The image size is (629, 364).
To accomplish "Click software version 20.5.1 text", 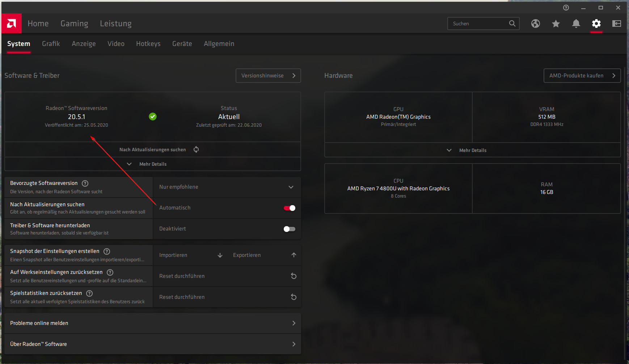I will (76, 117).
